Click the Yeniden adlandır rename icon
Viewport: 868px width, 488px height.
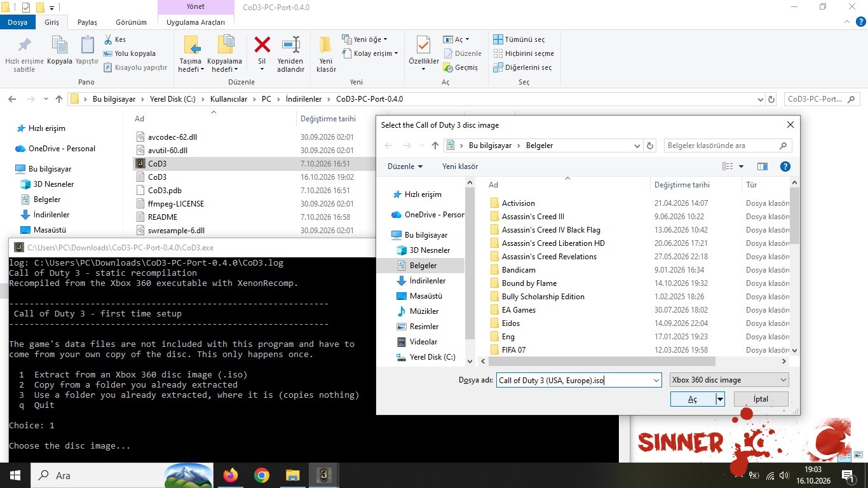pyautogui.click(x=291, y=44)
